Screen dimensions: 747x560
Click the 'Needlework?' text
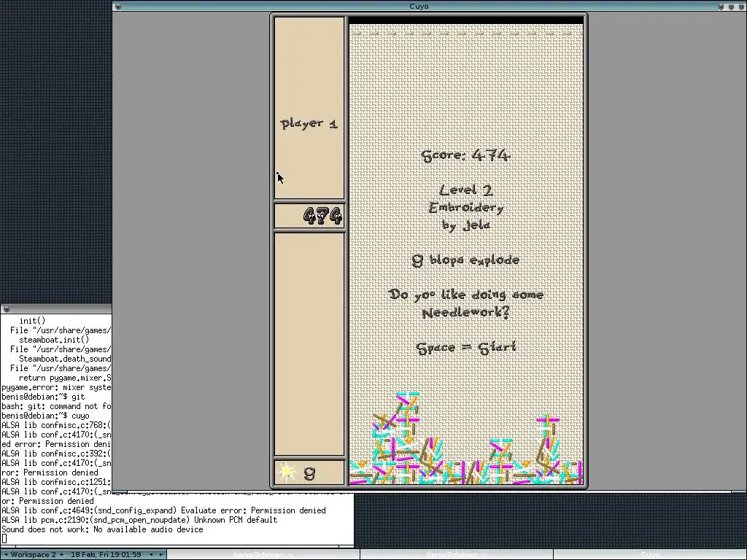[x=466, y=312]
